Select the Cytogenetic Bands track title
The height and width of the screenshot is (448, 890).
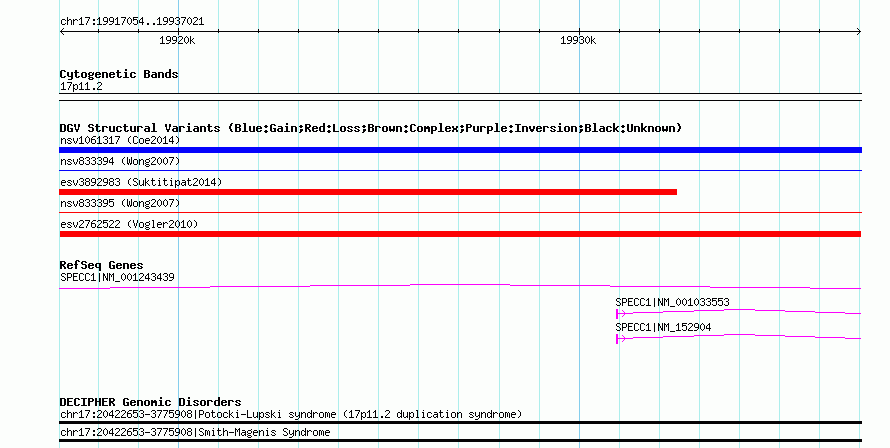click(x=119, y=74)
